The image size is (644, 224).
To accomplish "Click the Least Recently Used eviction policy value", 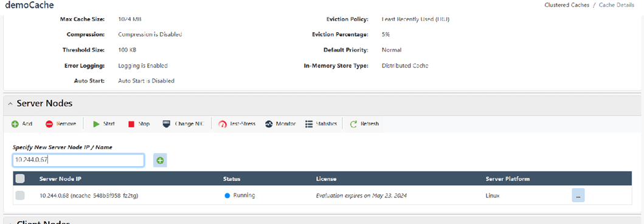I will click(x=415, y=19).
